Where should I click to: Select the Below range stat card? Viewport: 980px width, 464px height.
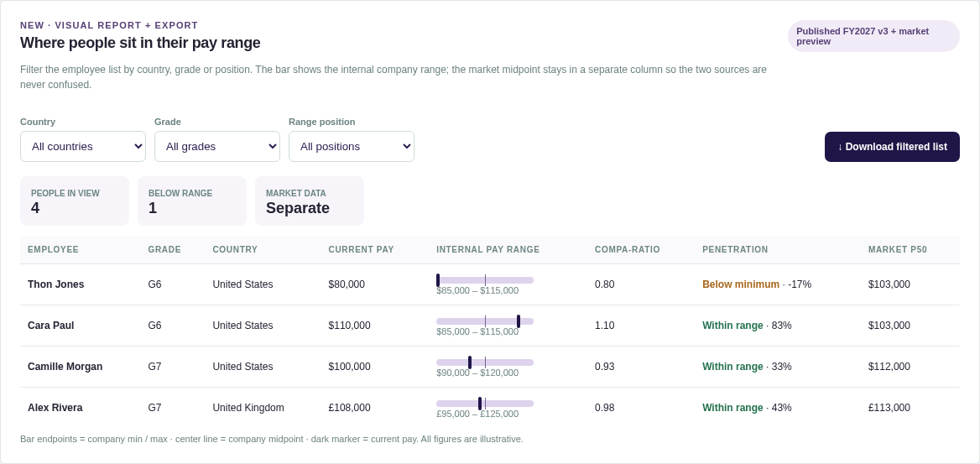(x=192, y=201)
